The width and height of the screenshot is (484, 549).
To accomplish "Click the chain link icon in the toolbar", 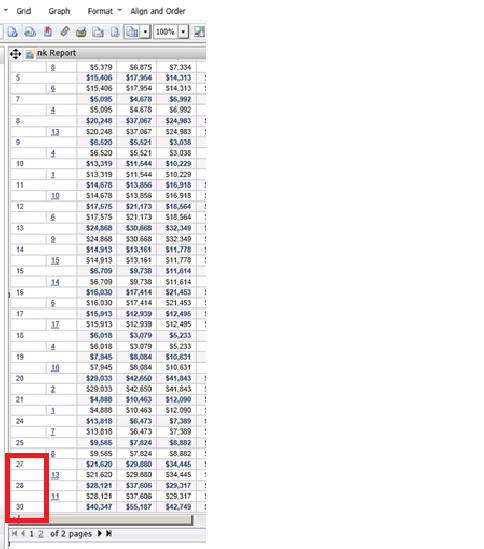I will 65,32.
